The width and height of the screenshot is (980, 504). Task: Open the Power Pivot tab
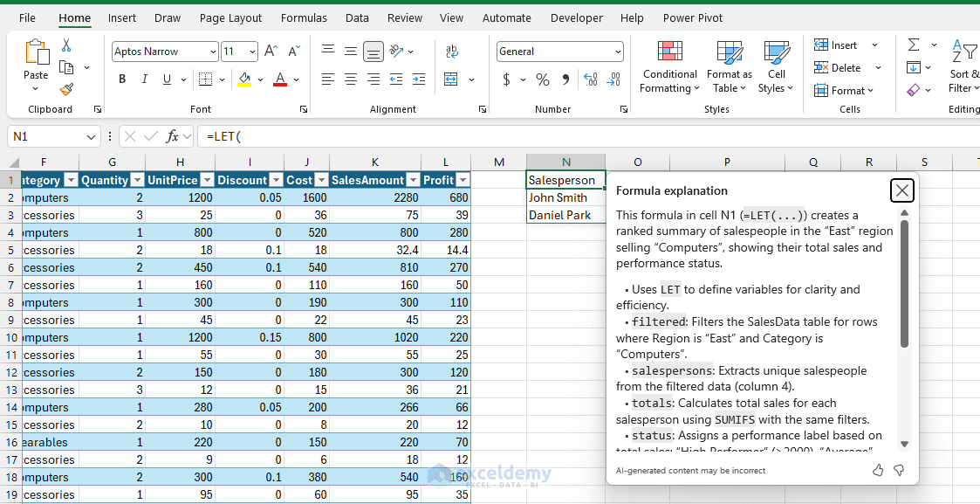(x=693, y=18)
